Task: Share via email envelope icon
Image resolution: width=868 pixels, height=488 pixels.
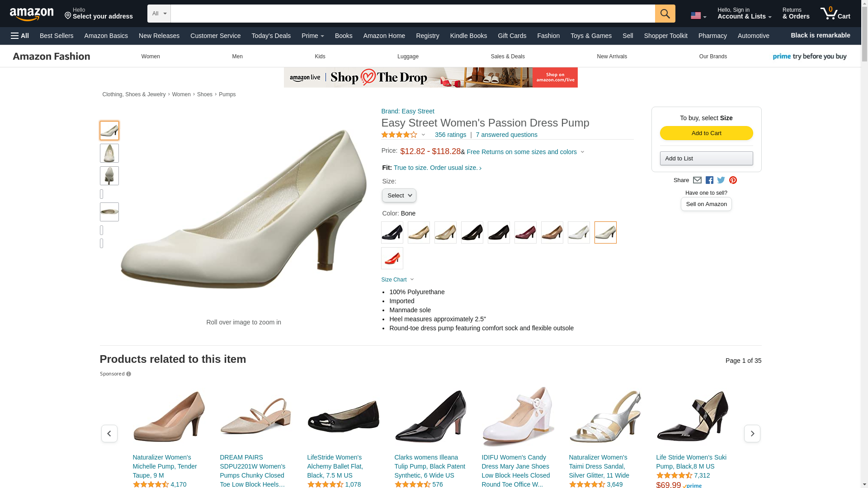Action: point(697,180)
